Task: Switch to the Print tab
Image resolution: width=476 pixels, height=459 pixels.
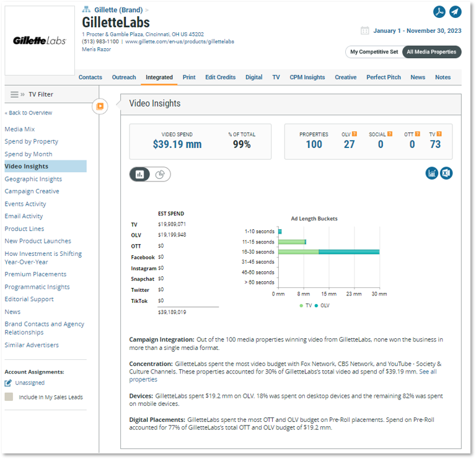Action: [x=189, y=77]
